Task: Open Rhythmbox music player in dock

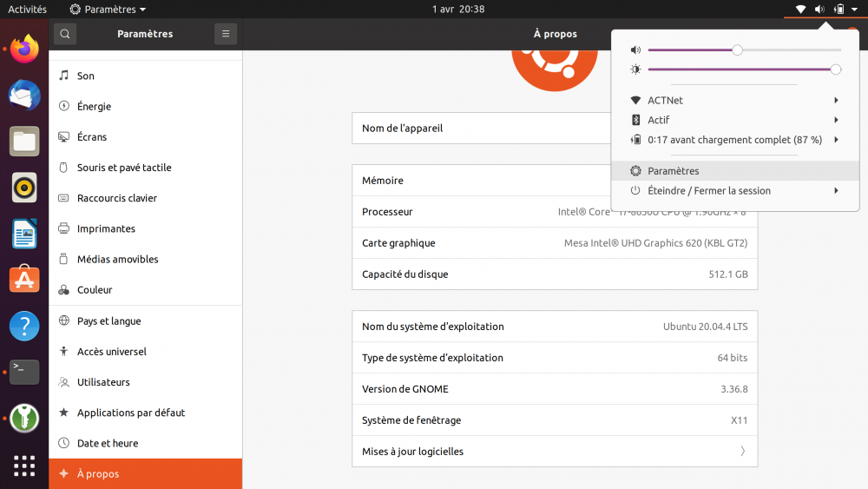Action: pyautogui.click(x=24, y=187)
